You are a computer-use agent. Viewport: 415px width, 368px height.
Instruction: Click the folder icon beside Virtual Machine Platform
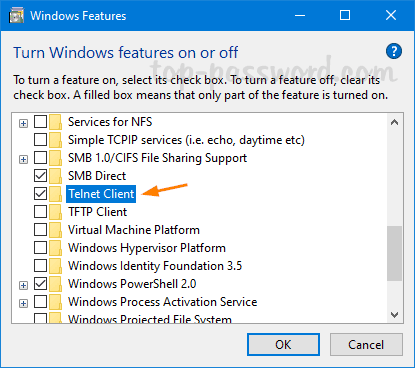tap(55, 230)
